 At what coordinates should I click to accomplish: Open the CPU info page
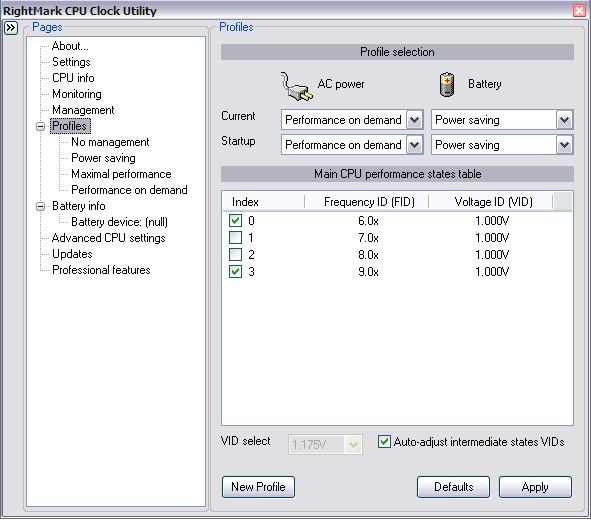point(73,78)
